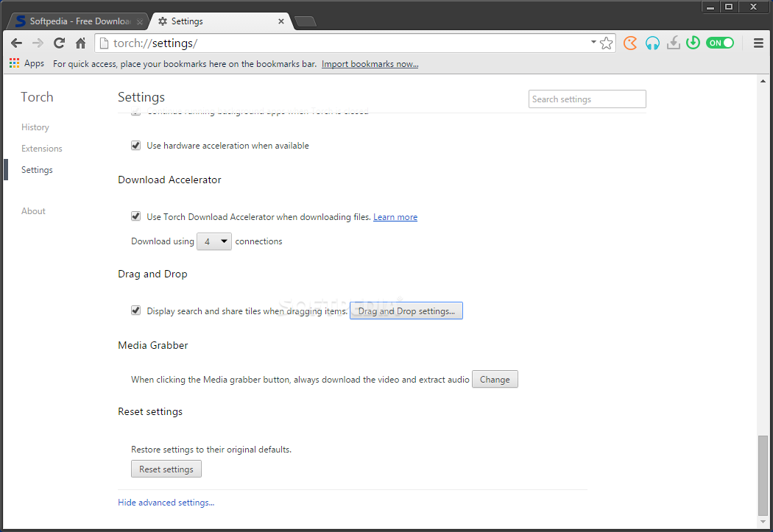Bookmark this page with the star icon
Viewport: 773px width, 532px height.
click(x=607, y=43)
